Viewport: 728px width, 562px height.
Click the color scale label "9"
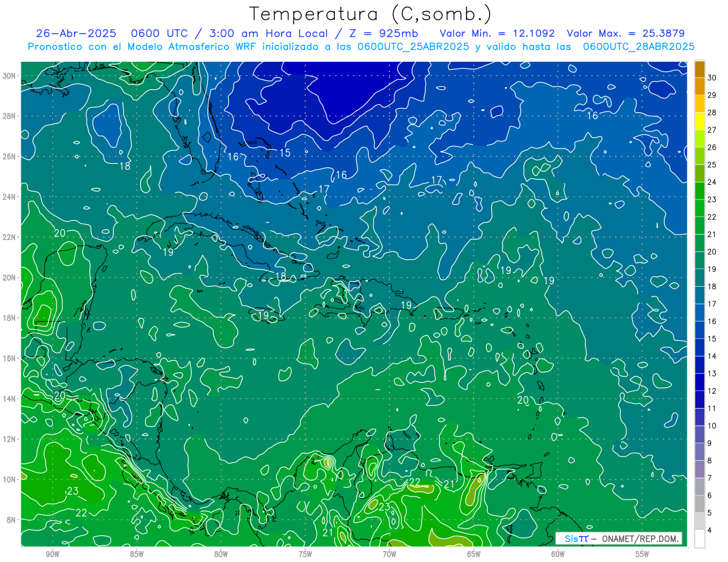710,443
